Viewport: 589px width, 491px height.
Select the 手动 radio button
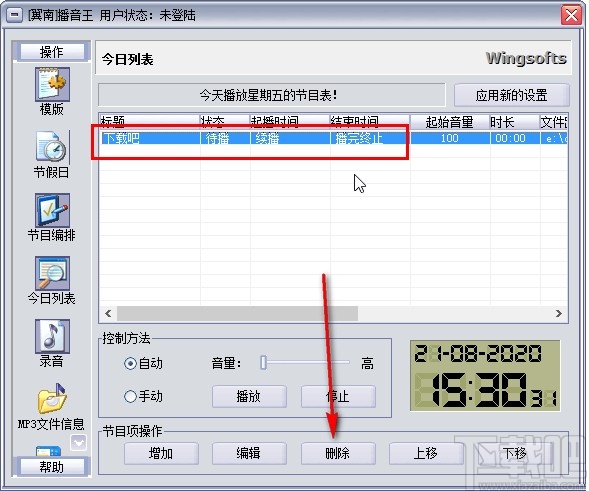(x=130, y=396)
